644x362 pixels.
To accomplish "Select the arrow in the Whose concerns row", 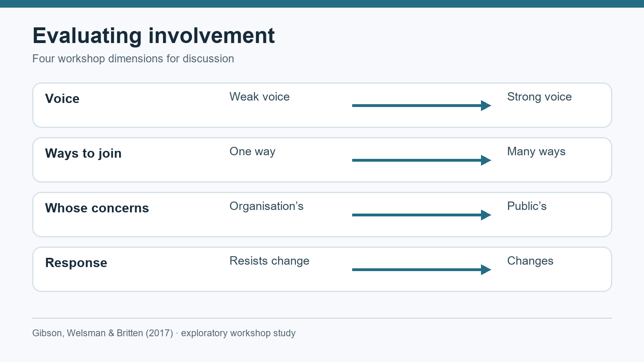I will (421, 215).
